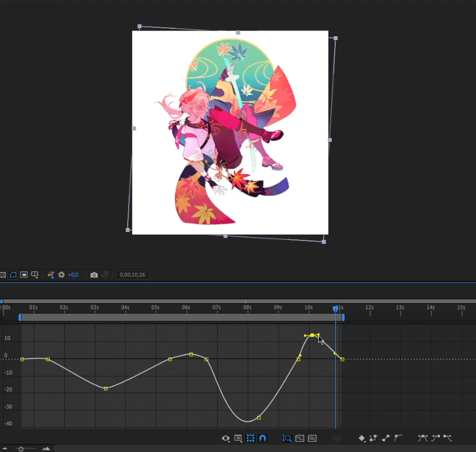Toggle Snap magnet in graph editor

(x=262, y=438)
